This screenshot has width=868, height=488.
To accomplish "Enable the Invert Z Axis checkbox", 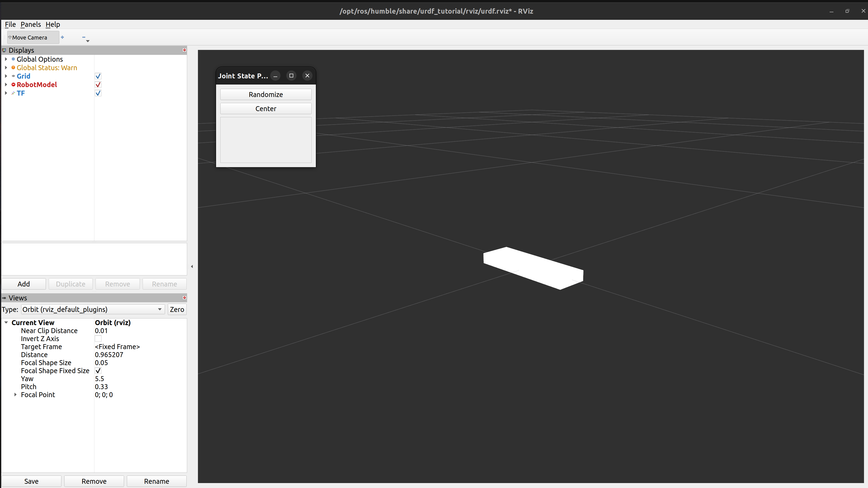I will tap(98, 338).
